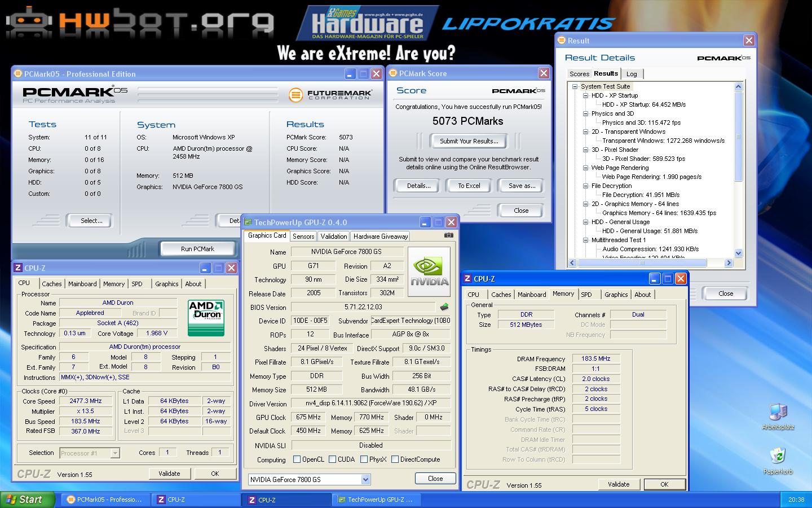Click the Save as... button
This screenshot has width=812, height=508.
coord(522,186)
